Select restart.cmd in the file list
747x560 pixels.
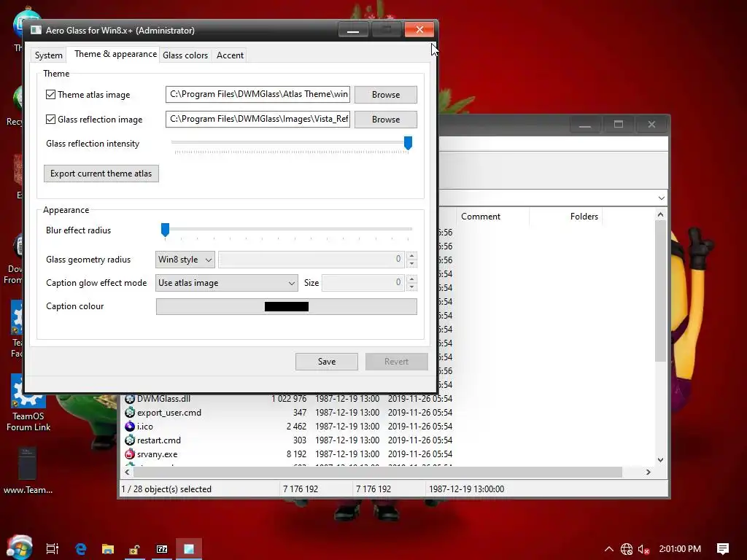click(x=158, y=440)
